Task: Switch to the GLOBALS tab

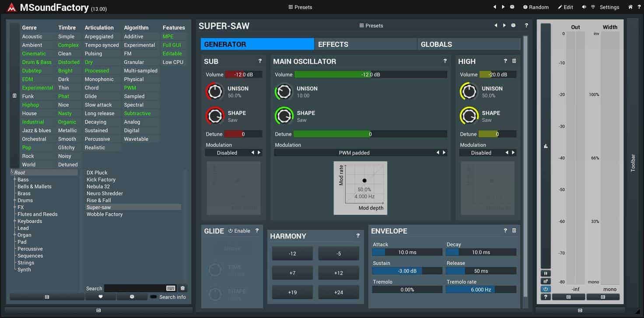Action: 469,44
